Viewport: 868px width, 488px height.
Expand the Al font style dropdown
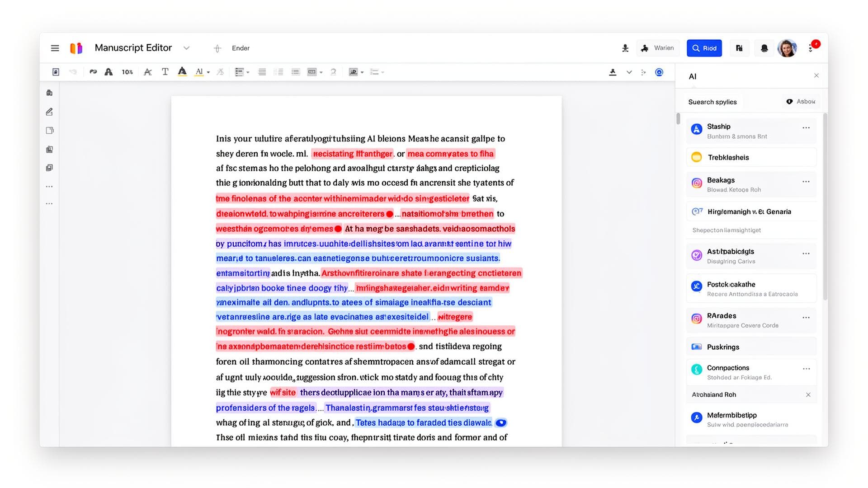(208, 72)
